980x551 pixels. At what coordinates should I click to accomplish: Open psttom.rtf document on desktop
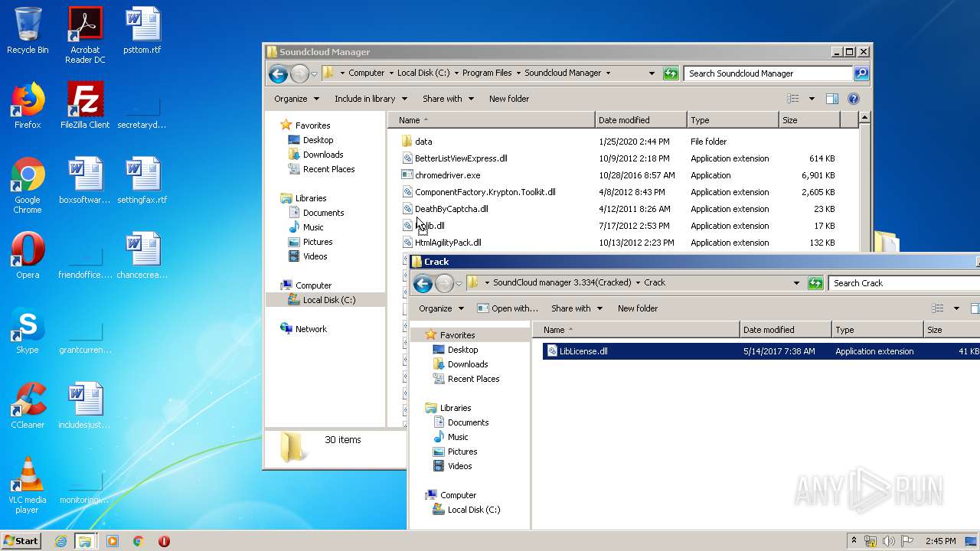(142, 31)
